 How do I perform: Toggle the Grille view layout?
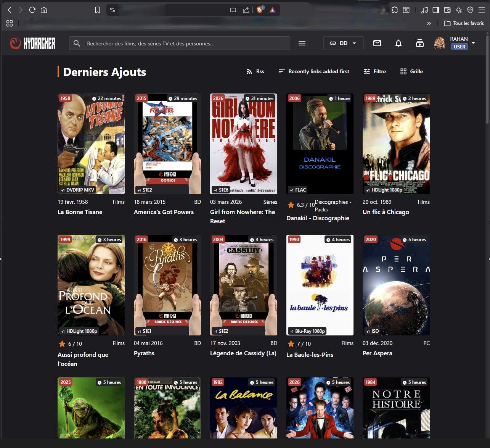click(412, 72)
